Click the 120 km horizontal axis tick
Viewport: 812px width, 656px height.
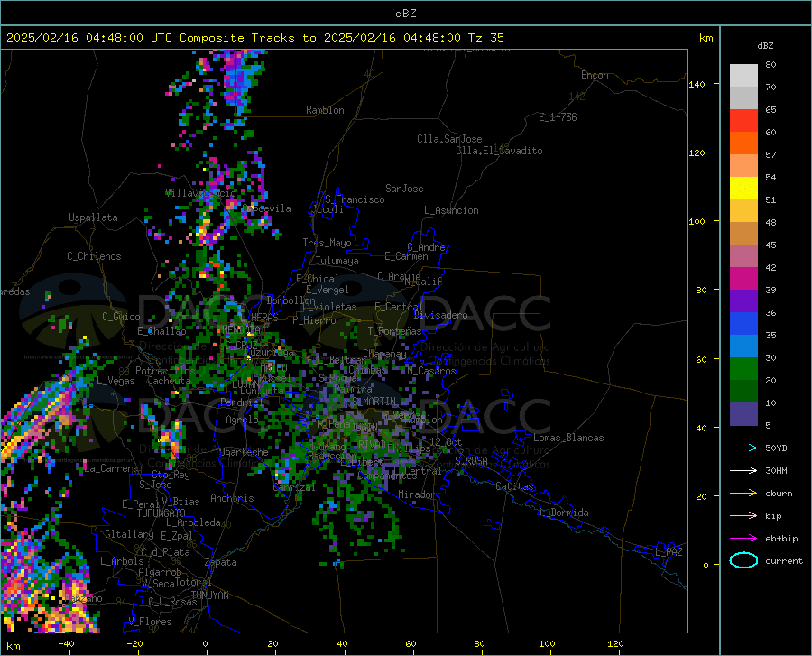coord(615,643)
